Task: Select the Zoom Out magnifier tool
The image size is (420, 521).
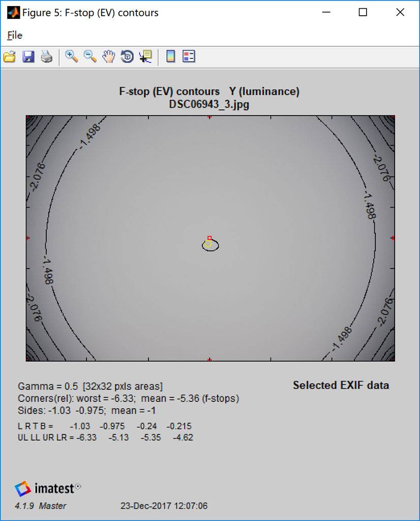Action: point(90,56)
